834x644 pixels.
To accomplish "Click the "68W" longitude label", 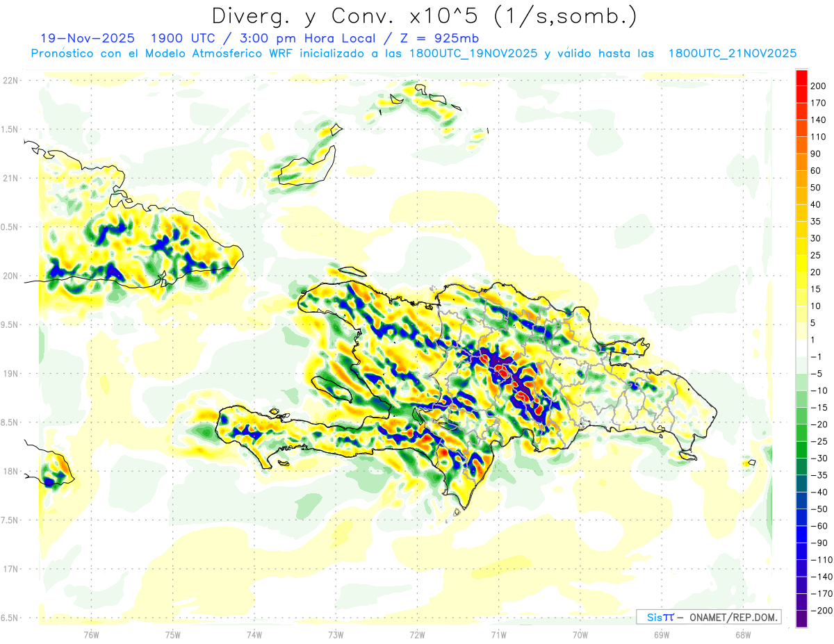I will tap(743, 634).
